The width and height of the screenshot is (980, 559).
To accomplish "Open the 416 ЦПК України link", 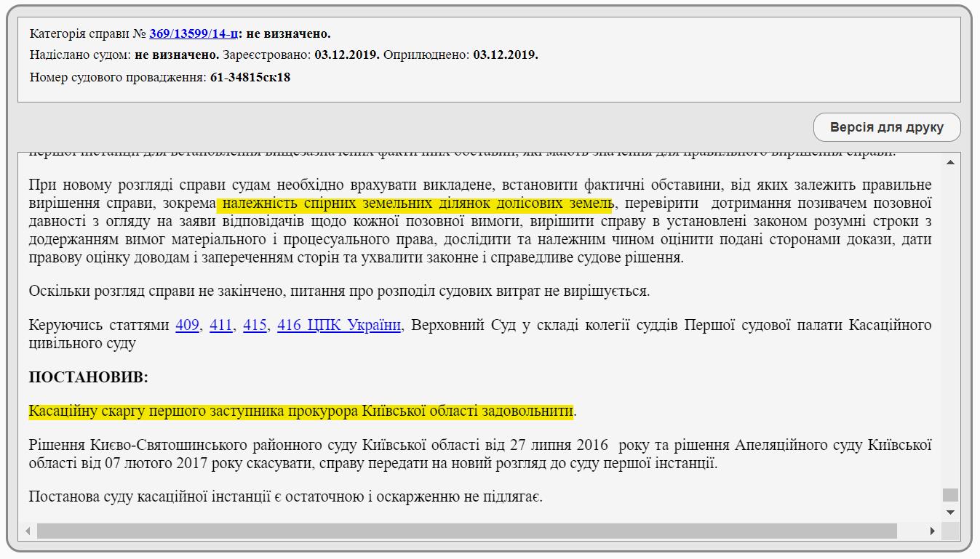I will (339, 325).
